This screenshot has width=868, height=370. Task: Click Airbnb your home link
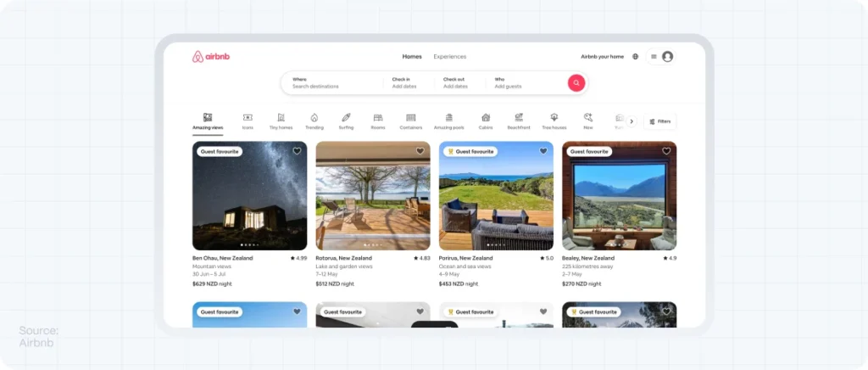click(x=603, y=57)
